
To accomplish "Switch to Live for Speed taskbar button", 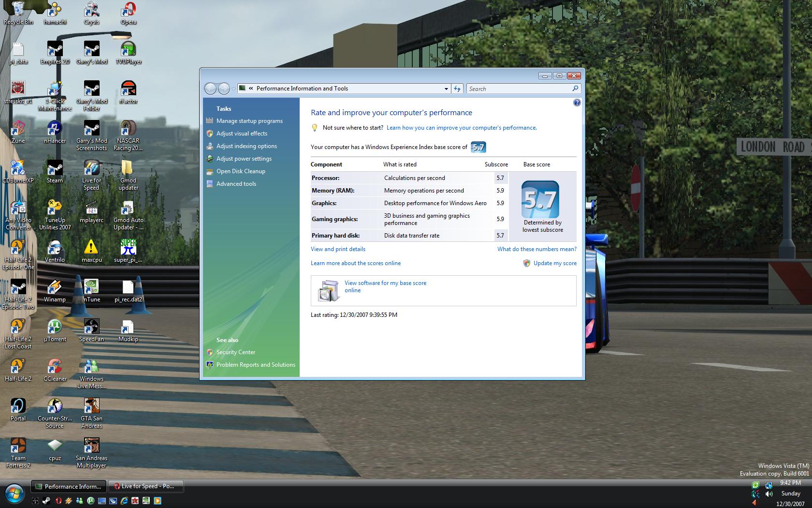I will [x=146, y=486].
